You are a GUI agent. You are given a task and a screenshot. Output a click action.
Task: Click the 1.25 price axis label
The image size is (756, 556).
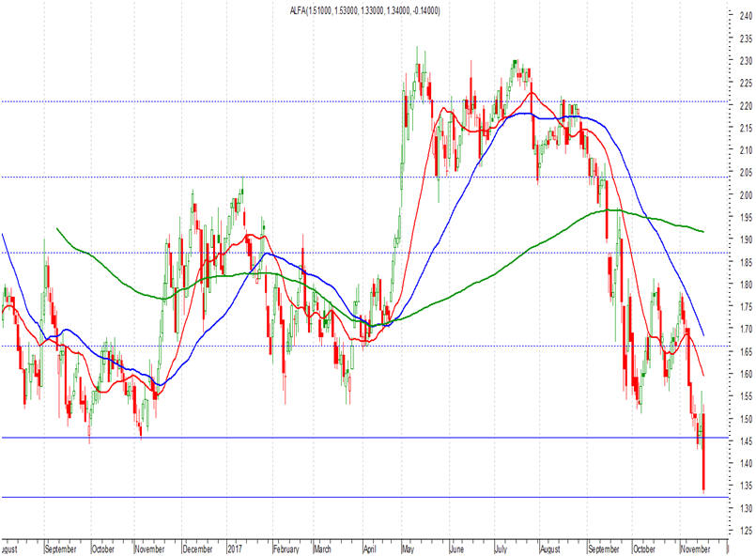point(746,531)
